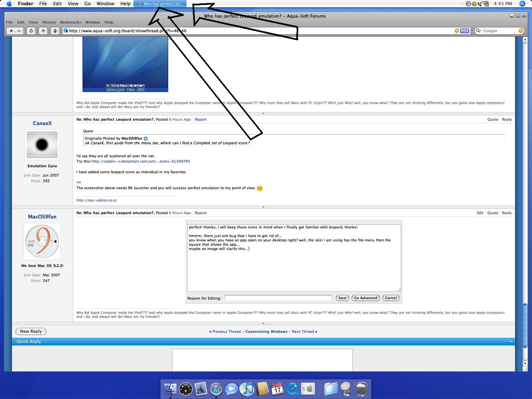Reload the page with the refresh button
532x399 pixels.
(31, 31)
